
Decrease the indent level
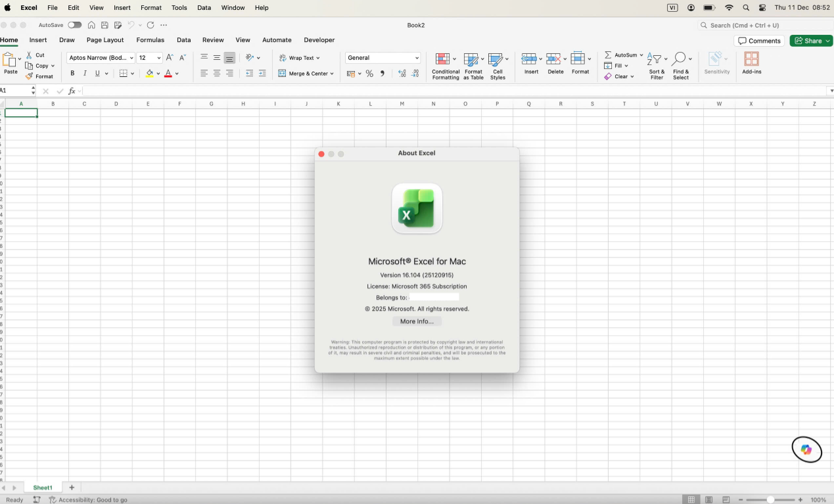tap(249, 74)
